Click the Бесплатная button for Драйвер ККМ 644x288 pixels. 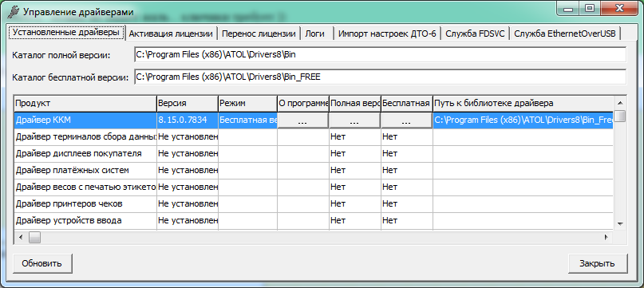407,120
